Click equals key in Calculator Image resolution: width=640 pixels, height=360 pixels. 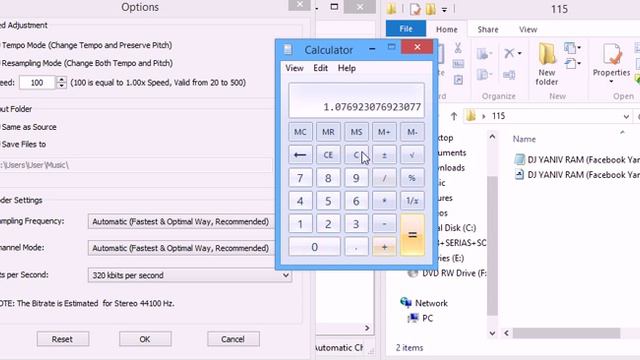click(x=412, y=235)
